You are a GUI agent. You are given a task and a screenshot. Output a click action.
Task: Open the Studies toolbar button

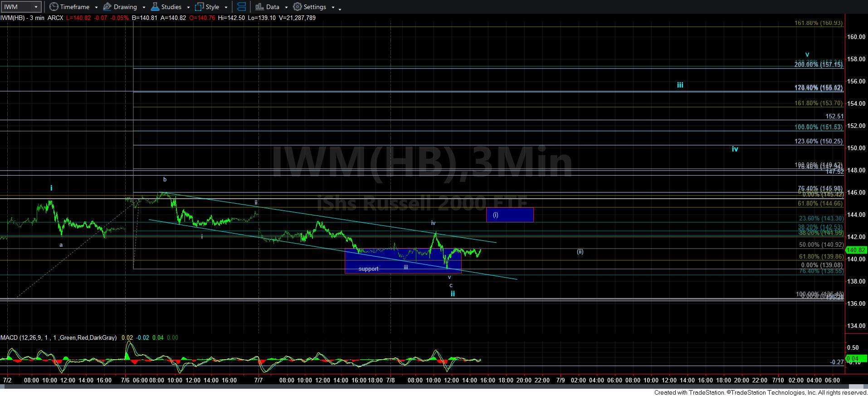coord(166,7)
